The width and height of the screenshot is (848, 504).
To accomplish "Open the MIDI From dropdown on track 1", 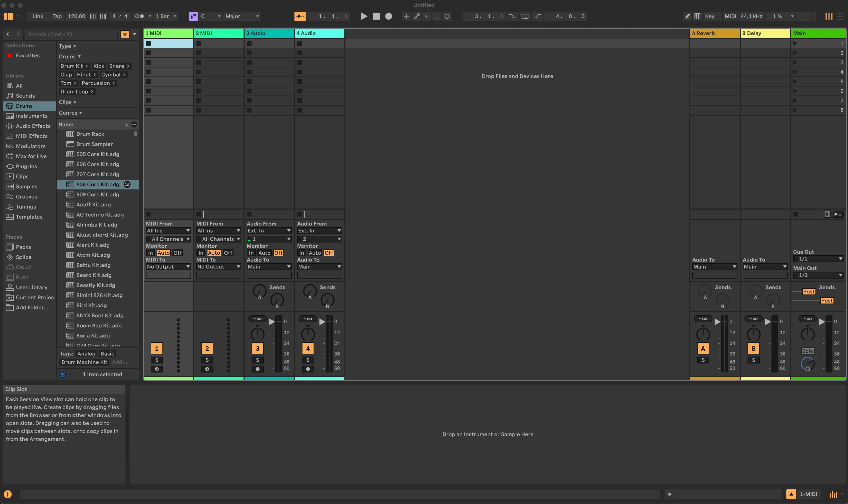I will click(x=168, y=230).
